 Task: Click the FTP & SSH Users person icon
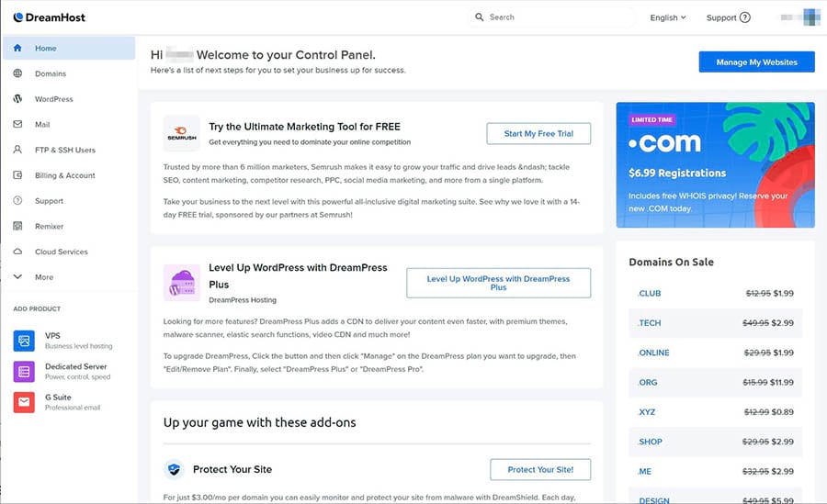[x=17, y=150]
